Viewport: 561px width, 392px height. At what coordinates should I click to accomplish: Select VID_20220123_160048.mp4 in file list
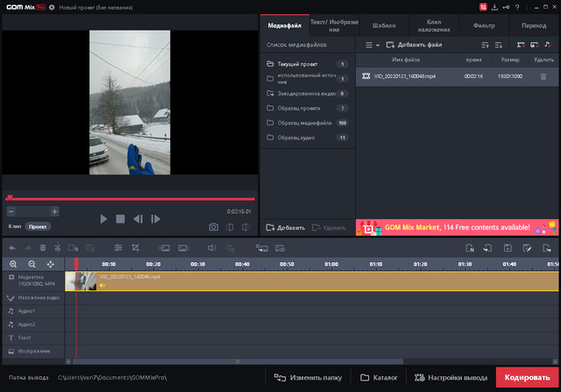457,76
